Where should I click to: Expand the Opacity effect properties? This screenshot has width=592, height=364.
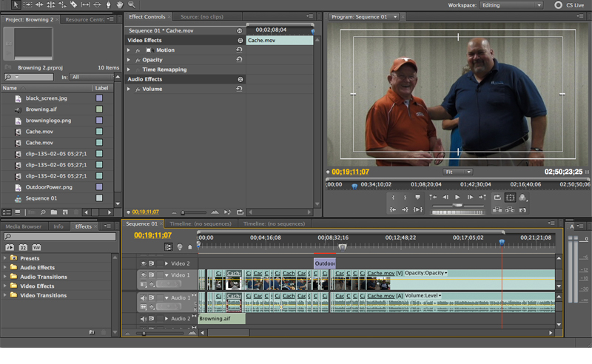[129, 60]
